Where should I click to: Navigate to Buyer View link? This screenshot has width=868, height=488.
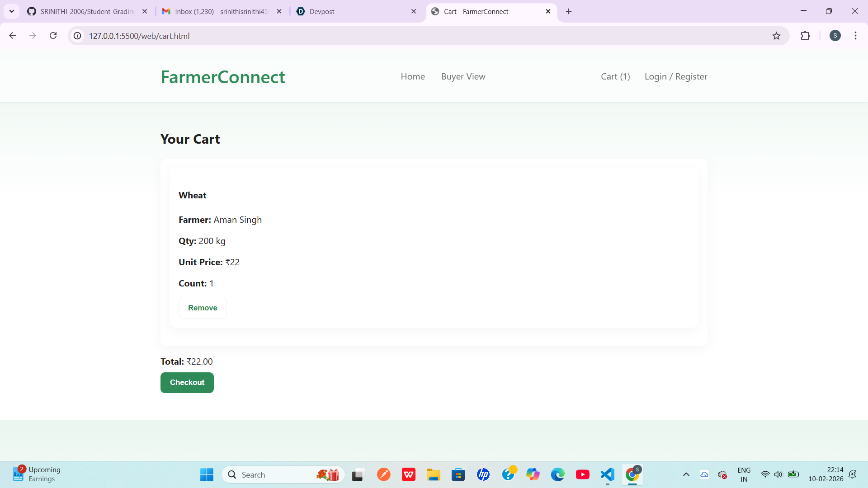tap(463, 76)
